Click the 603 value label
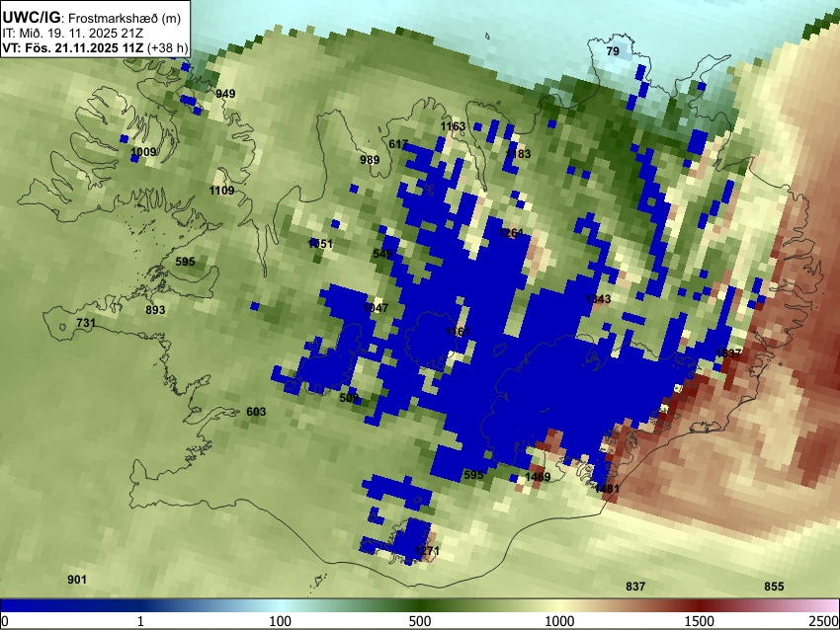 [x=256, y=412]
